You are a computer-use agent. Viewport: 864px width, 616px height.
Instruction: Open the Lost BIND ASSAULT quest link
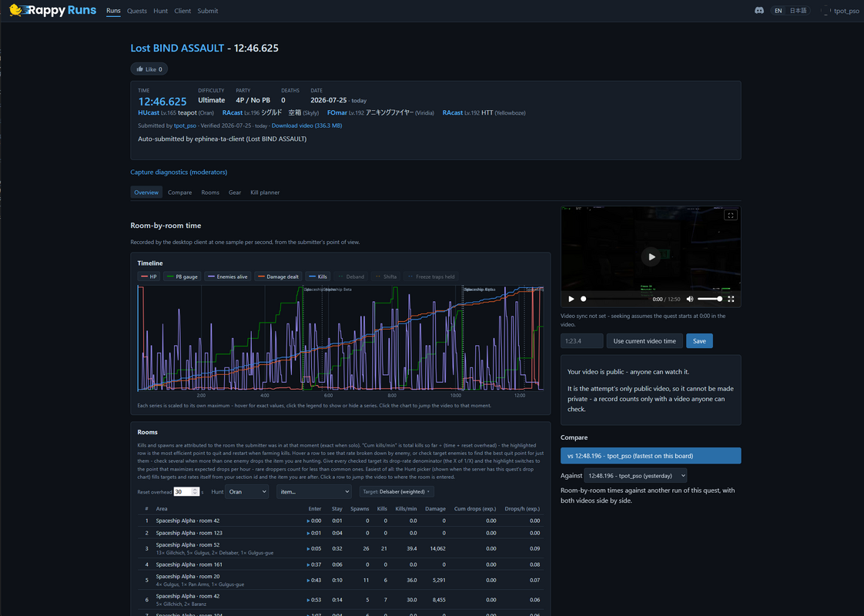[177, 48]
